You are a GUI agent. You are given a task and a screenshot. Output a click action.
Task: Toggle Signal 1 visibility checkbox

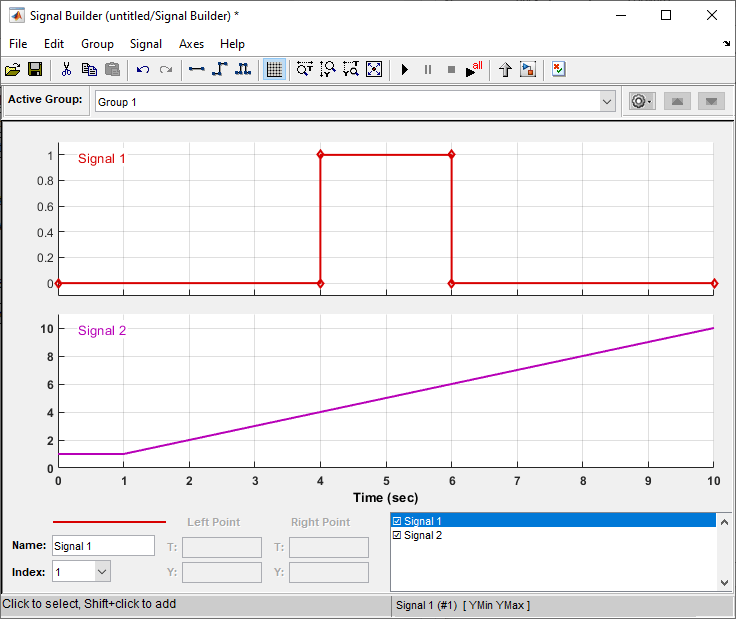(397, 521)
